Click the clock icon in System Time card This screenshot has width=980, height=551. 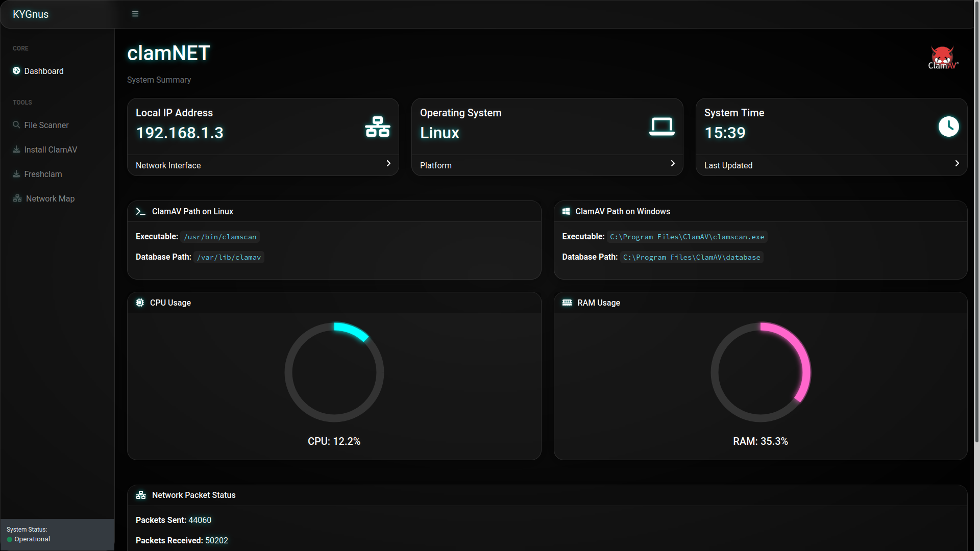pyautogui.click(x=949, y=127)
